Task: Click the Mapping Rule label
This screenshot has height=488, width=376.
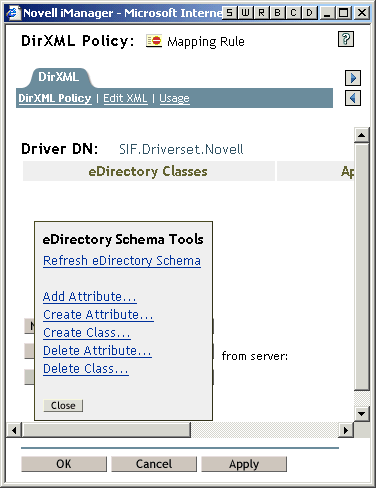Action: (206, 42)
